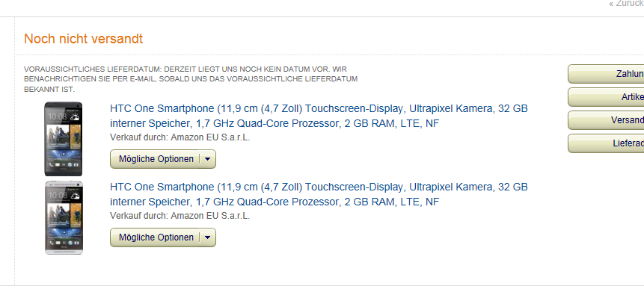This screenshot has height=292, width=644.
Task: Open the black HTC One product thumbnail
Action: pos(64,139)
